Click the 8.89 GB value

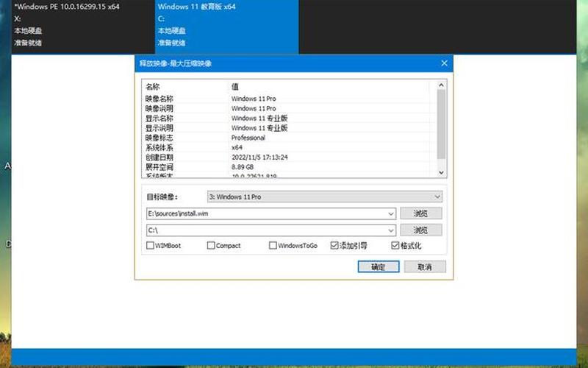(x=243, y=167)
